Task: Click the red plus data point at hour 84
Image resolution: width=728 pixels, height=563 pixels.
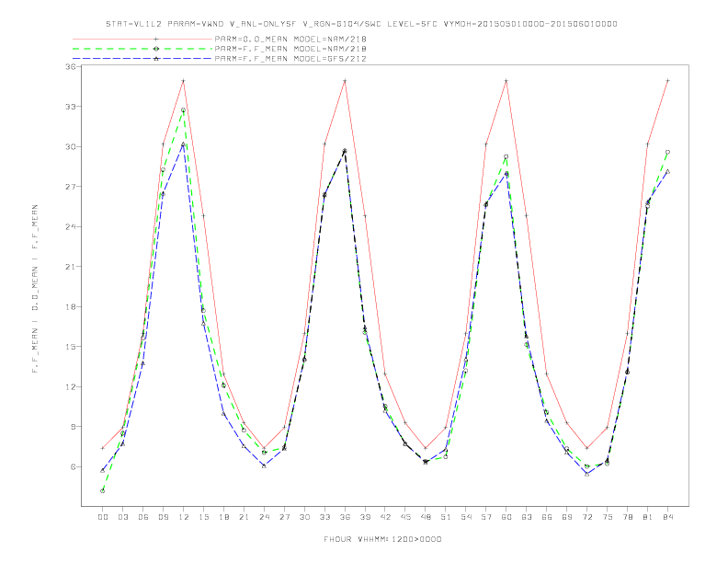Action: pos(668,81)
